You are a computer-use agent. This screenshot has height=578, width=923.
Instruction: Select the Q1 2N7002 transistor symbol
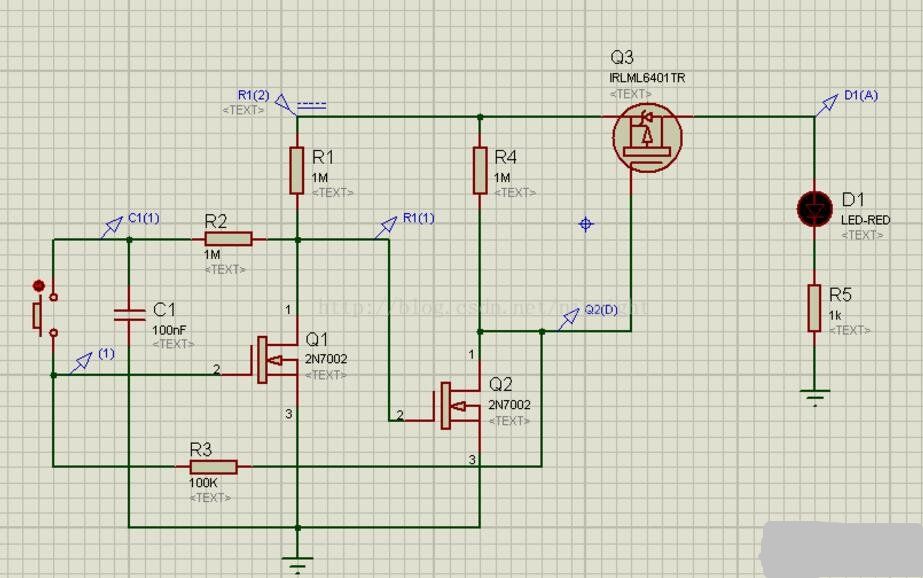tap(277, 360)
